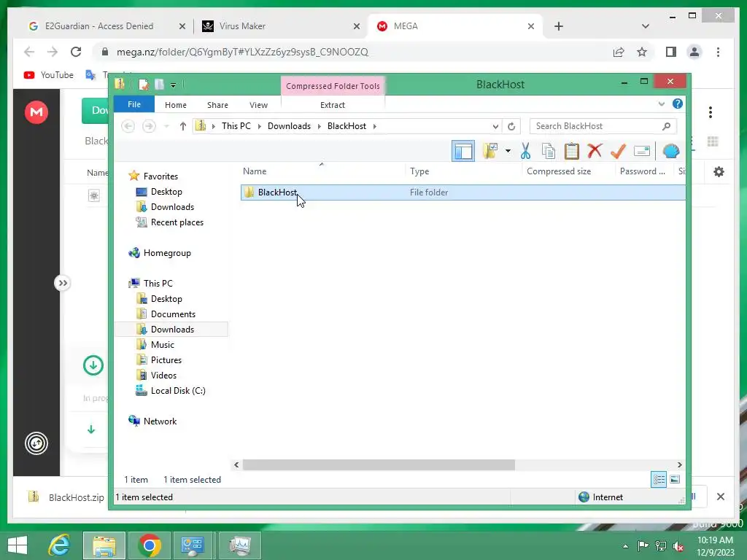Click the orange checkmark properties icon

point(618,151)
